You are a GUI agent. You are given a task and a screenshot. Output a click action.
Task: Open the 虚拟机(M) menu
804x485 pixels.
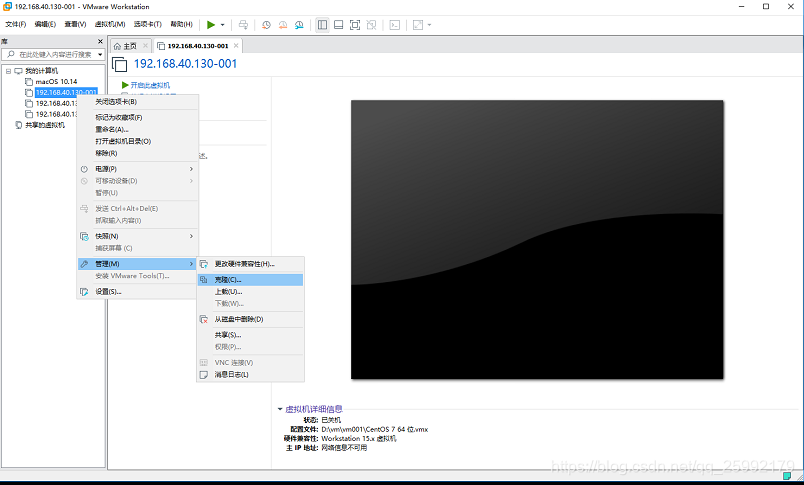tap(110, 24)
